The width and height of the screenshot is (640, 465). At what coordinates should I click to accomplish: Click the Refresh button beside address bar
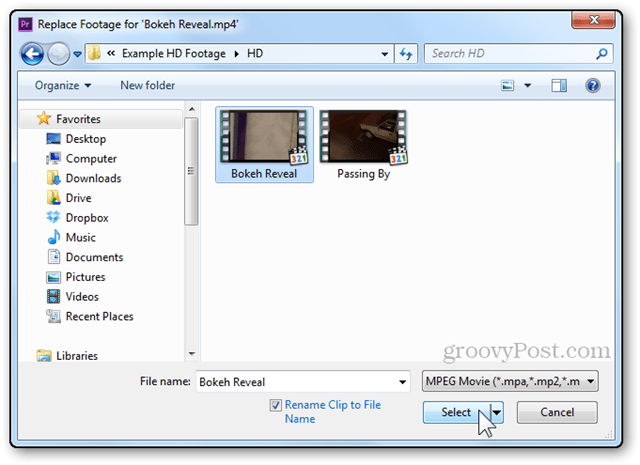point(406,54)
